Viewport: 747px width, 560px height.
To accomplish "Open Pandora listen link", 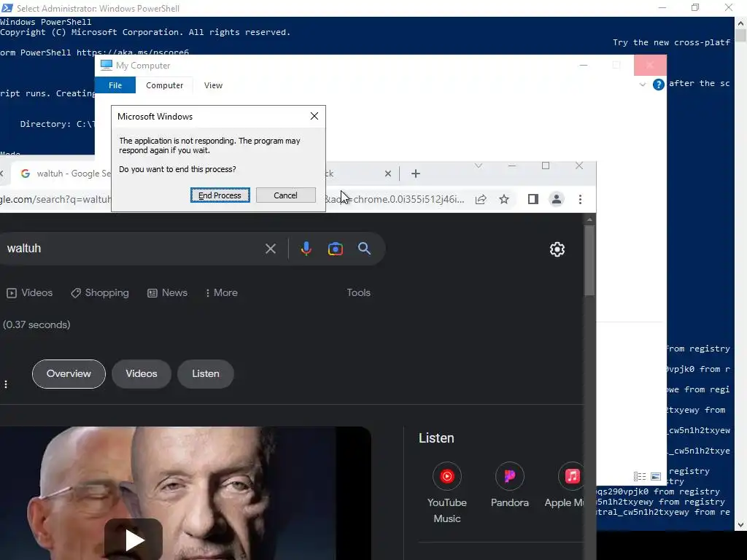I will (x=510, y=485).
